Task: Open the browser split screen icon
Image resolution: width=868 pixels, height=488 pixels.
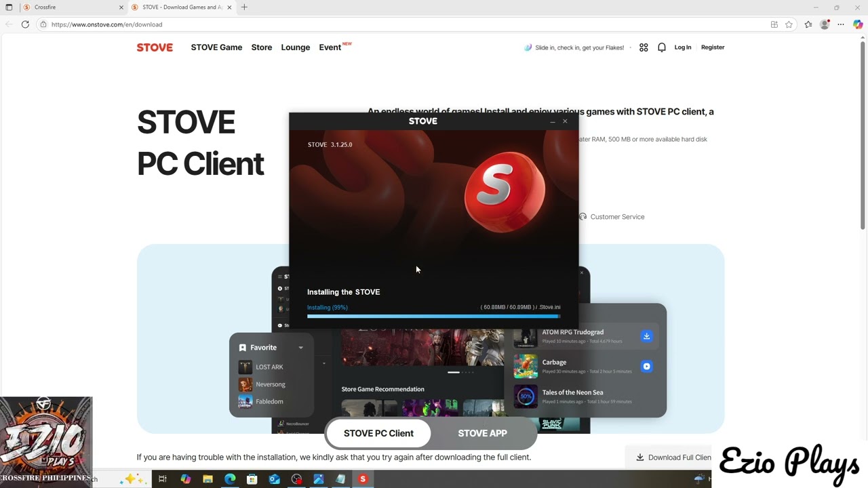Action: click(x=774, y=24)
